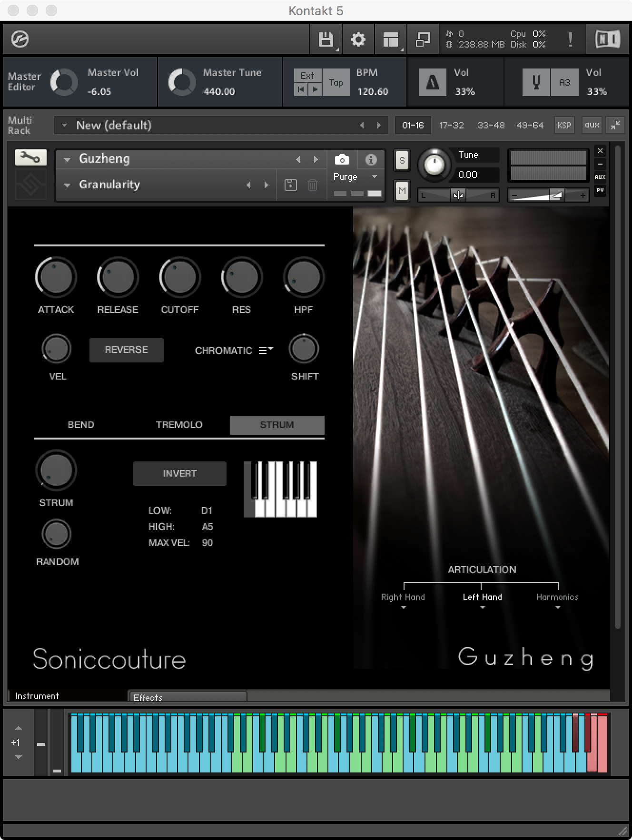The width and height of the screenshot is (632, 840).
Task: Open the CHROMATIC scale menu
Action: (x=267, y=350)
